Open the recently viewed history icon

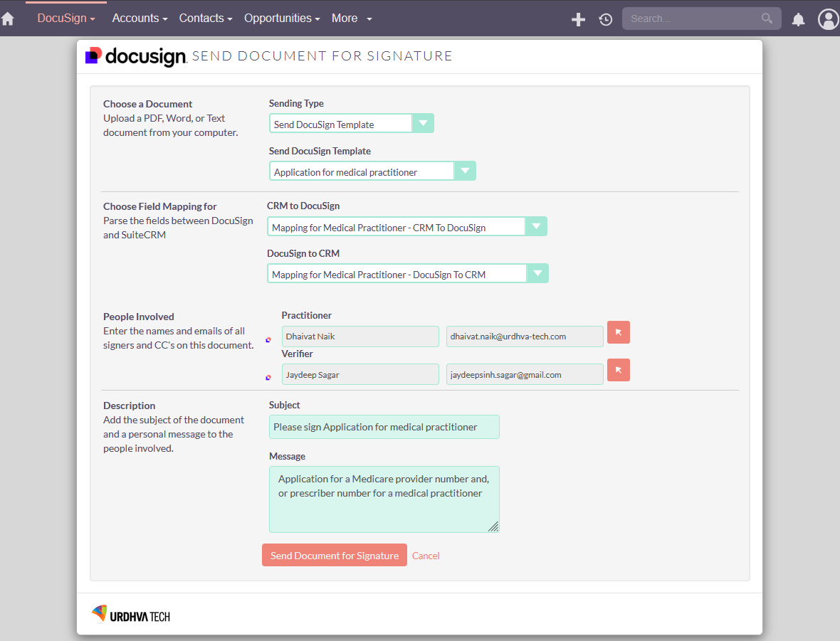pos(606,19)
